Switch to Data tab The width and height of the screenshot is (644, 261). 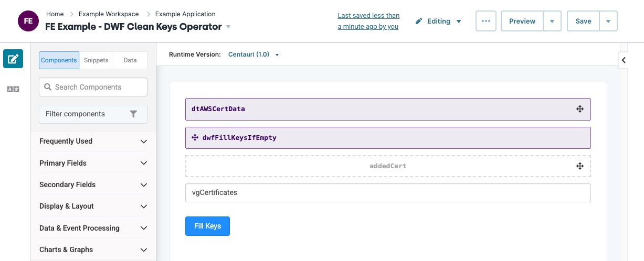click(x=130, y=60)
